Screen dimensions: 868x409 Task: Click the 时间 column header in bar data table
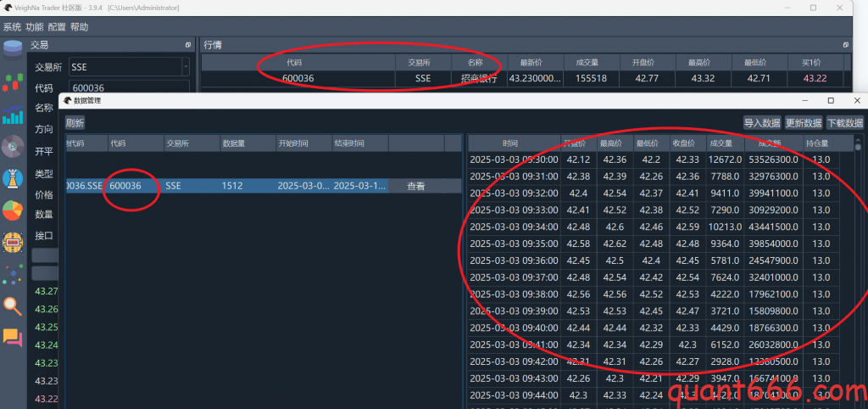(513, 143)
